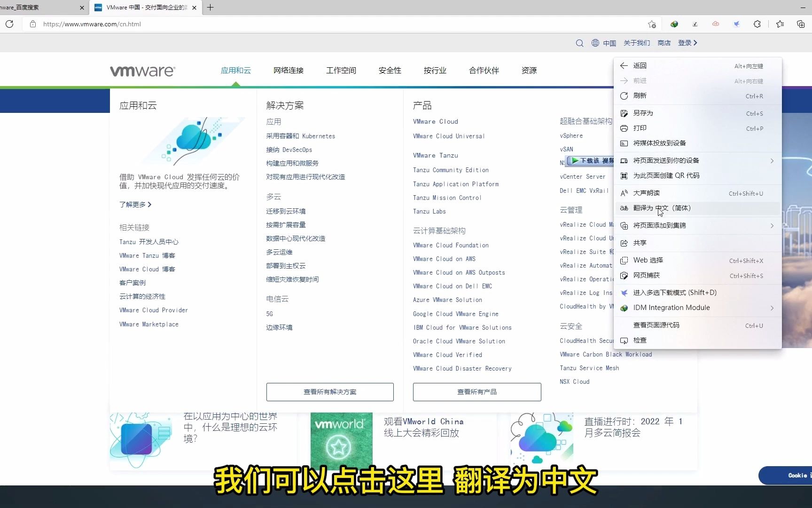The height and width of the screenshot is (508, 812).
Task: Open 采用容器和 Kubernetes link
Action: point(301,136)
